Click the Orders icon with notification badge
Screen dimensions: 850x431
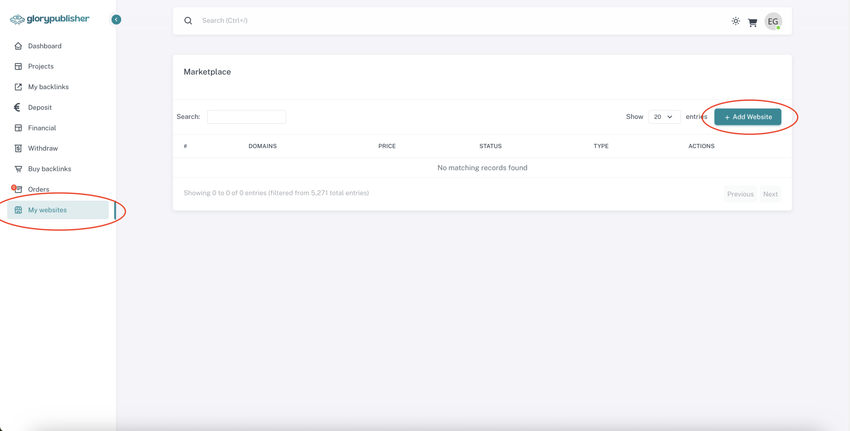[17, 189]
